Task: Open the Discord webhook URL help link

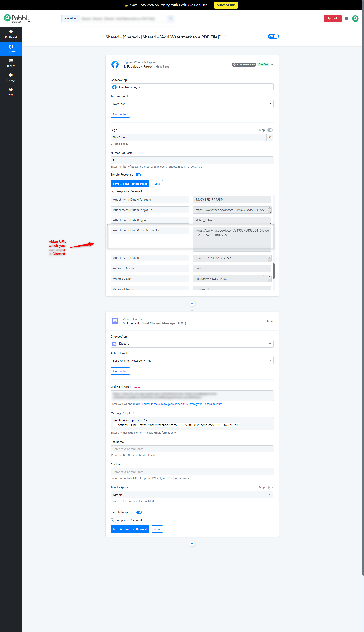Action: 182,404
